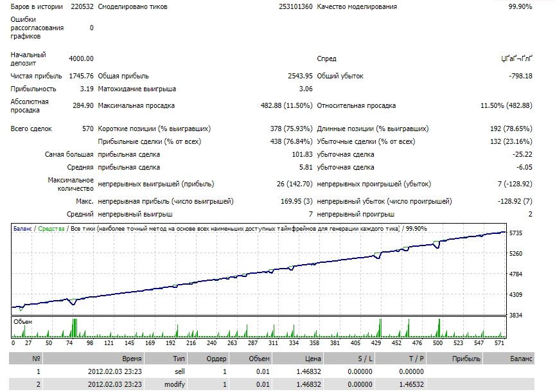Click absolute drawdown value 284.90
The height and width of the screenshot is (392, 555).
pyautogui.click(x=83, y=105)
